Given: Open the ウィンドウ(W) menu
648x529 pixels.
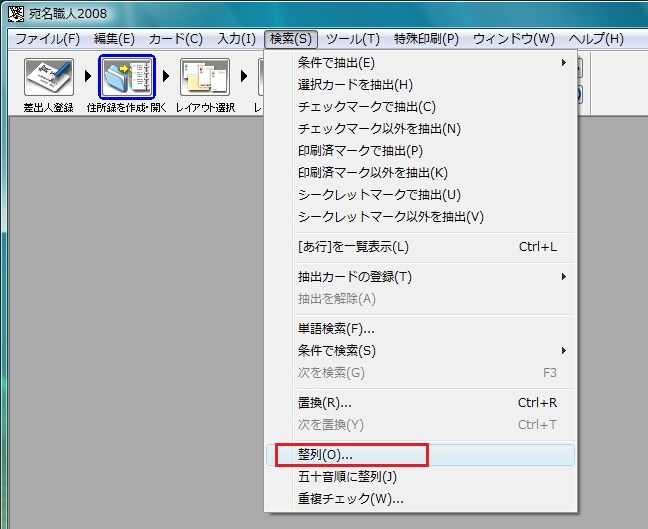Looking at the screenshot, I should pyautogui.click(x=513, y=39).
